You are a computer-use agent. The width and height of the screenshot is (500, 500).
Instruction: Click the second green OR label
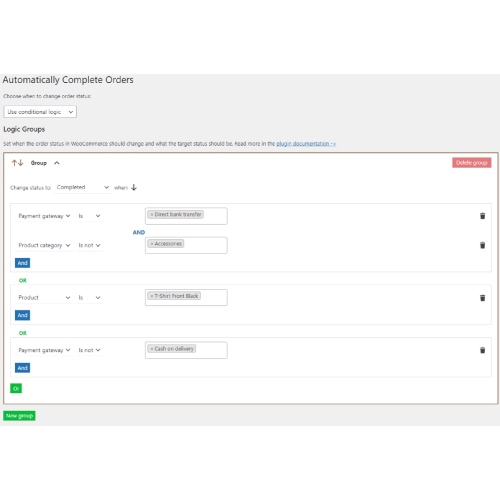(23, 333)
